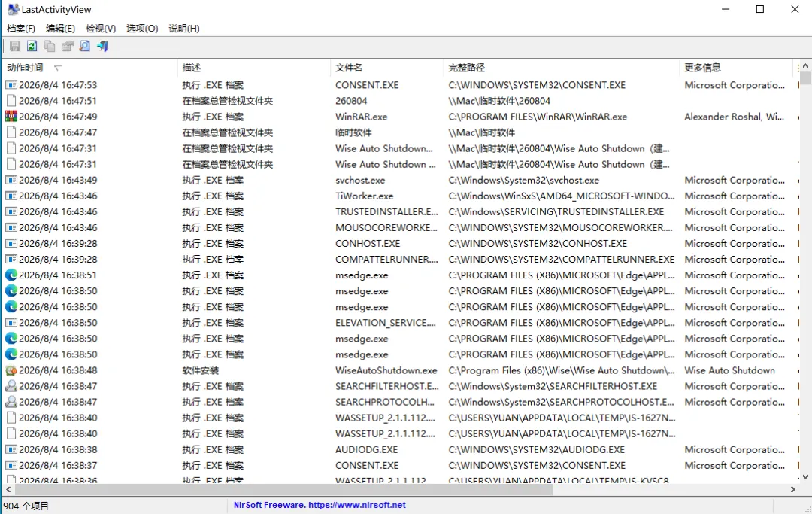Click 'Alexander Roshal, Wi...' info cell

[734, 117]
